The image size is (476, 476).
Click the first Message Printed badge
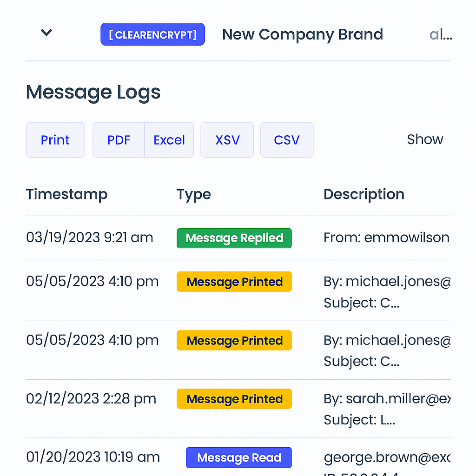(x=234, y=282)
